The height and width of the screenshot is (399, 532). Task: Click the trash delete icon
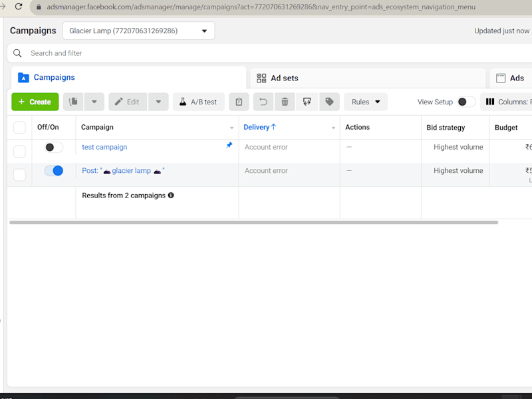285,102
